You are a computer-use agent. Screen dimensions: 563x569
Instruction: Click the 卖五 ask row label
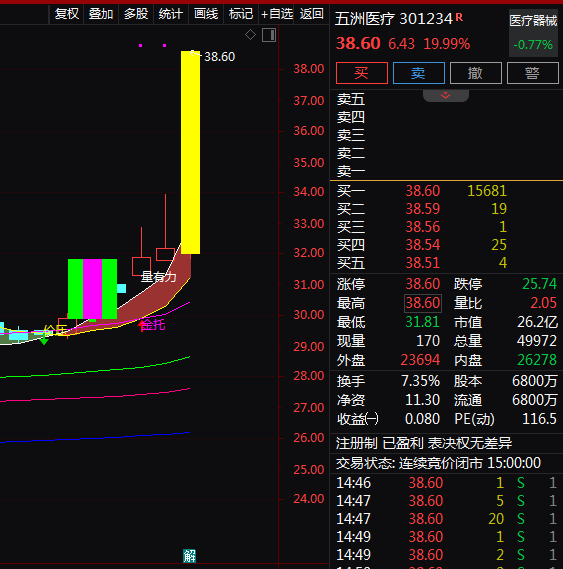point(351,99)
